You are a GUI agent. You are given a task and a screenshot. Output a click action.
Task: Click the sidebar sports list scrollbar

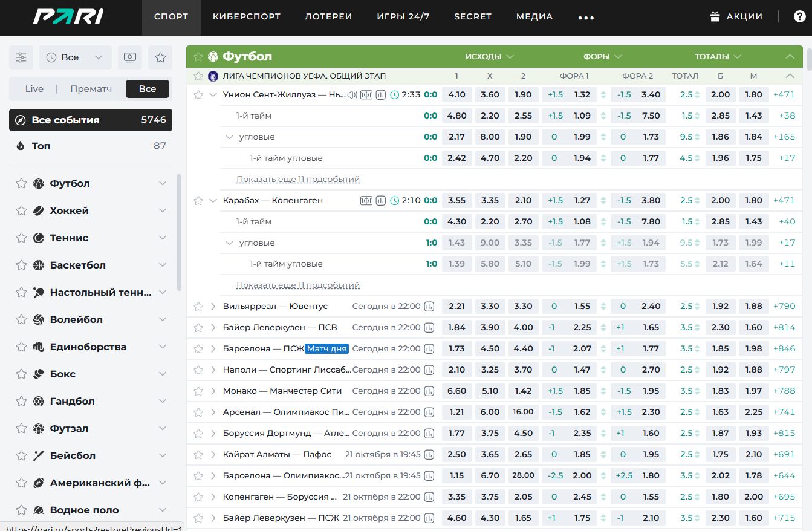(179, 233)
